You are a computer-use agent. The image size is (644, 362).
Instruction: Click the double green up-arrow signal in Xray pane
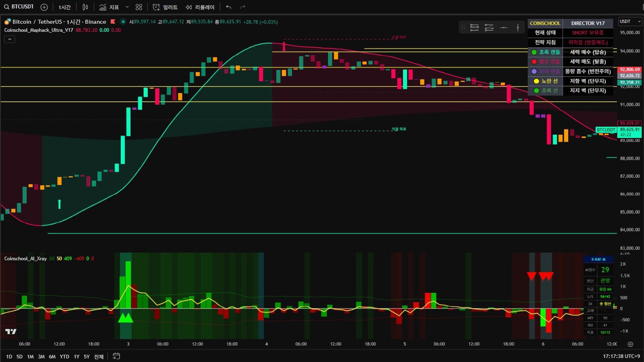coord(126,318)
